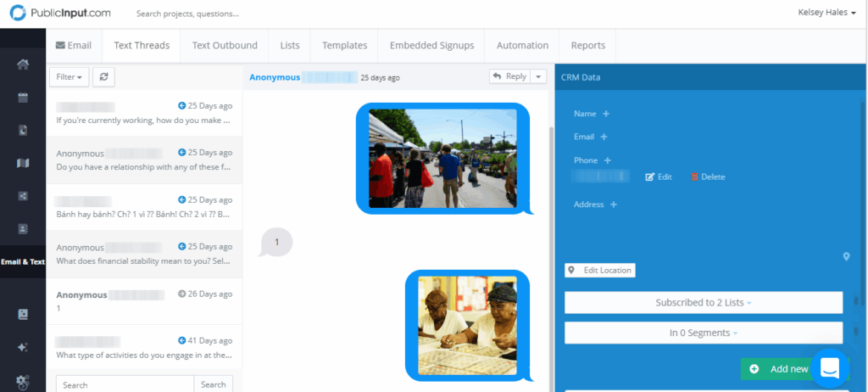Click the home icon in left sidebar
The height and width of the screenshot is (392, 868).
[x=23, y=64]
